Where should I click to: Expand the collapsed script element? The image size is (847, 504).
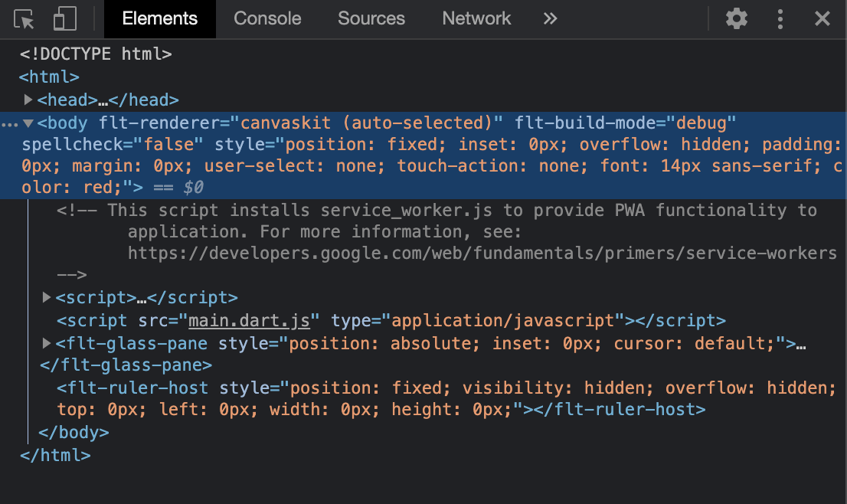coord(47,297)
